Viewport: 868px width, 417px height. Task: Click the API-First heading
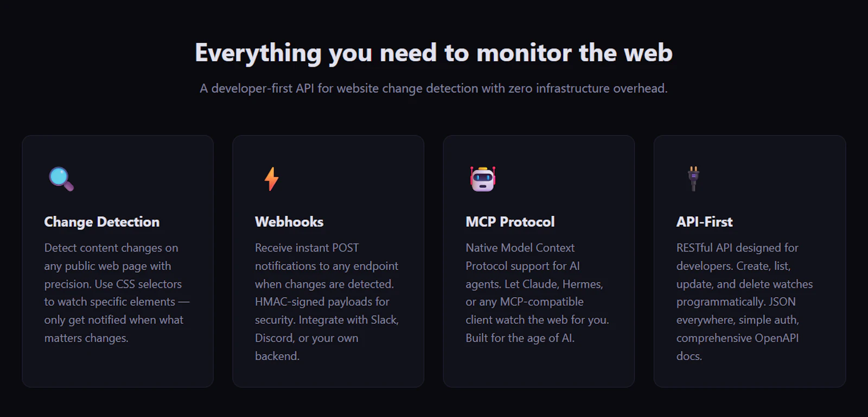704,222
